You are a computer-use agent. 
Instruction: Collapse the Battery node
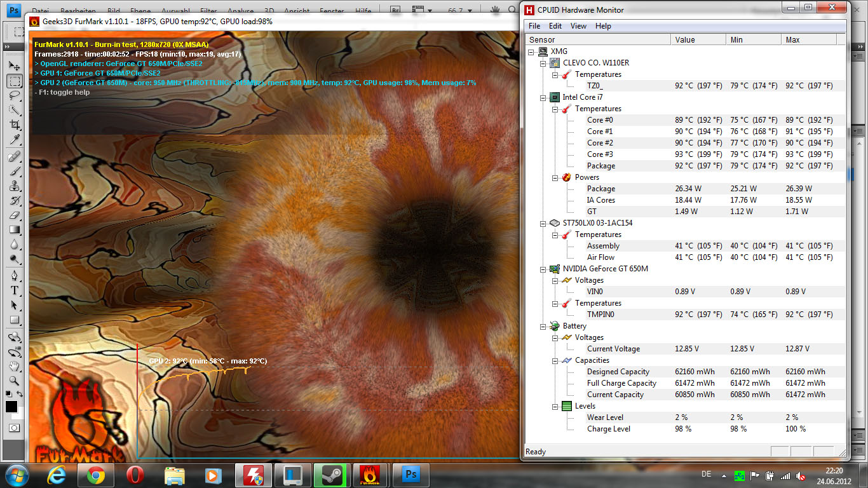click(543, 326)
